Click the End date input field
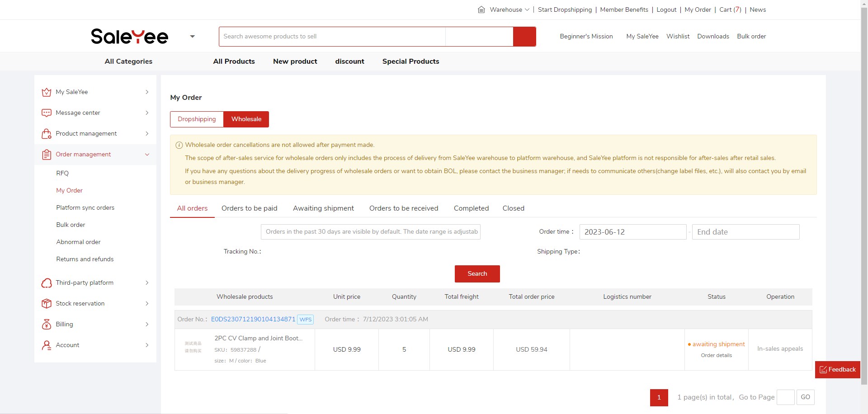Viewport: 868px width, 414px height. 745,232
